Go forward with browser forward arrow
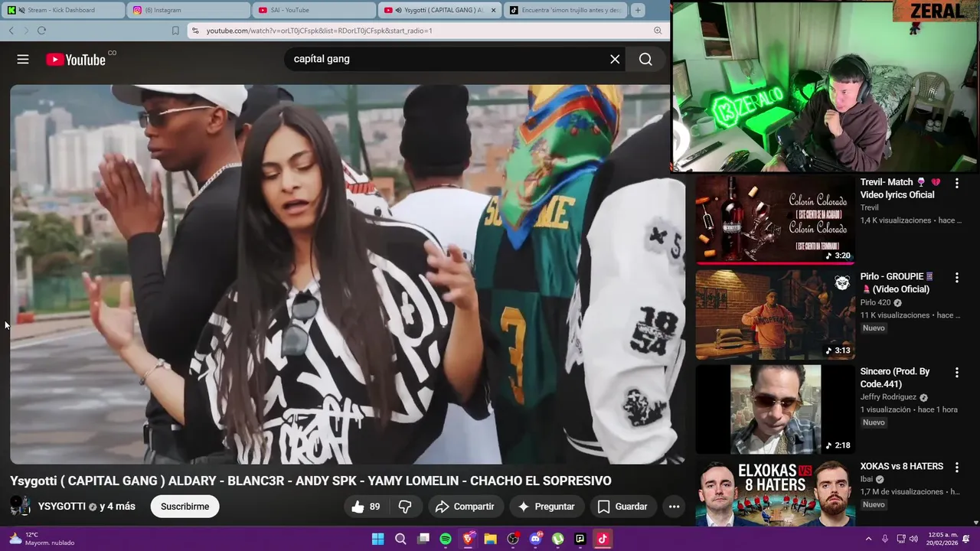 click(x=26, y=31)
